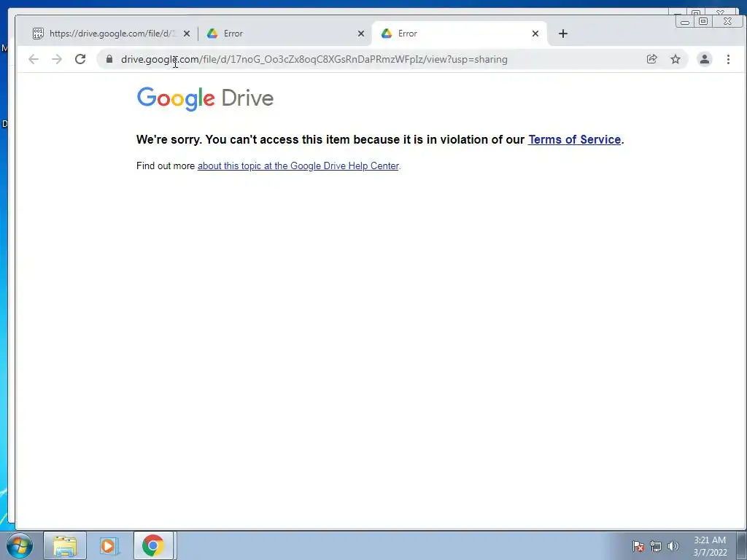Open the network status tray icon
Viewport: 747px width, 560px height.
(x=656, y=546)
